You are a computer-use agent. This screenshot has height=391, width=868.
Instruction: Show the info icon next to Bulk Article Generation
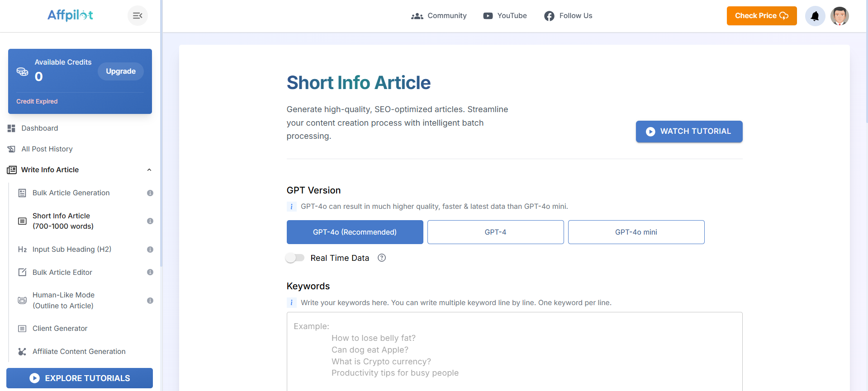(150, 193)
